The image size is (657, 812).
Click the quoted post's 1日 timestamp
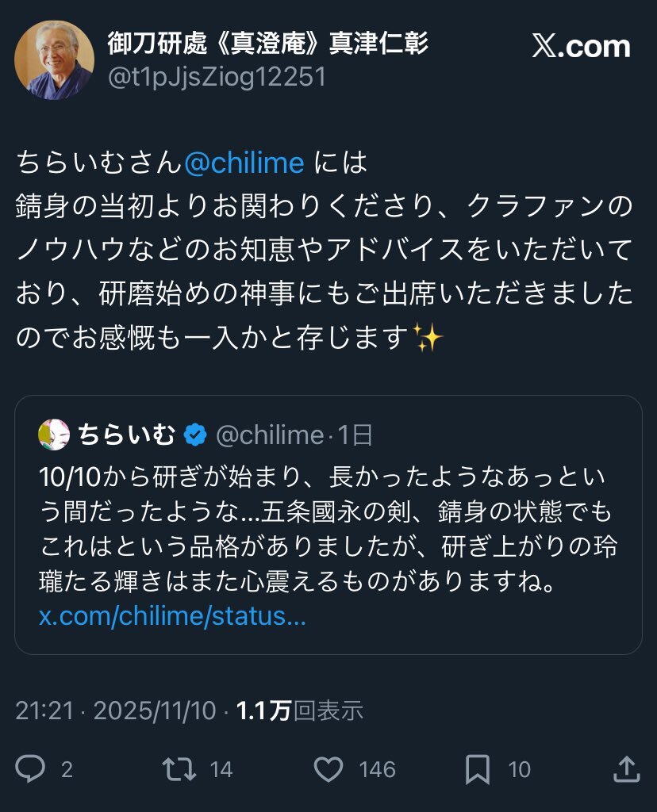pos(355,435)
